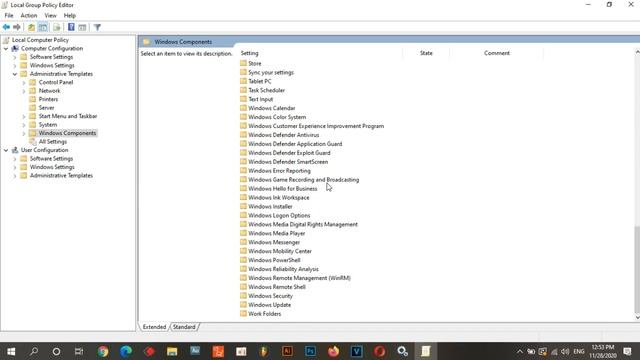Image resolution: width=640 pixels, height=360 pixels.
Task: Expand the System tree node
Action: coord(24,125)
